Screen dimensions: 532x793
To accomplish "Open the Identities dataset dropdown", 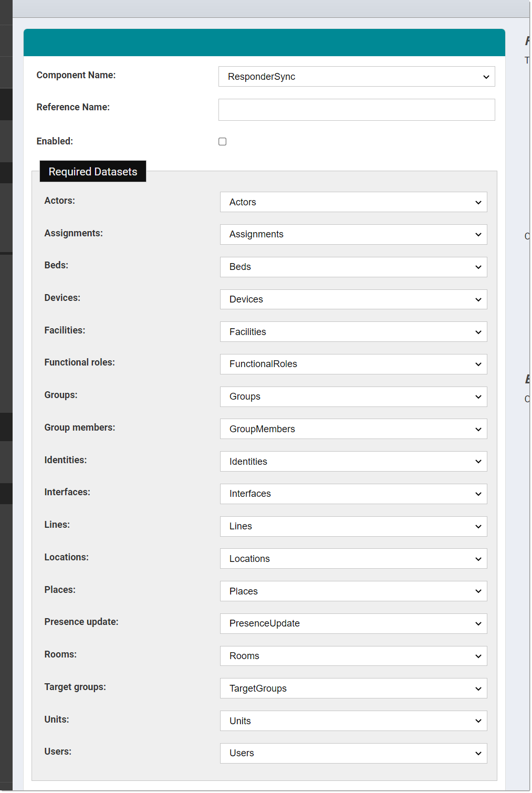I will (353, 462).
